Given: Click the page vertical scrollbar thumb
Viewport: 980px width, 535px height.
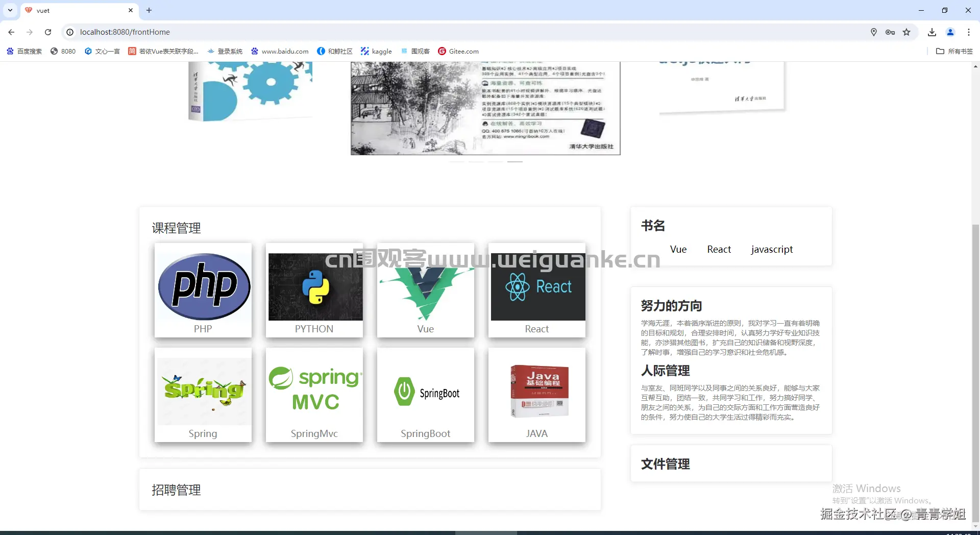Looking at the screenshot, I should (975, 373).
